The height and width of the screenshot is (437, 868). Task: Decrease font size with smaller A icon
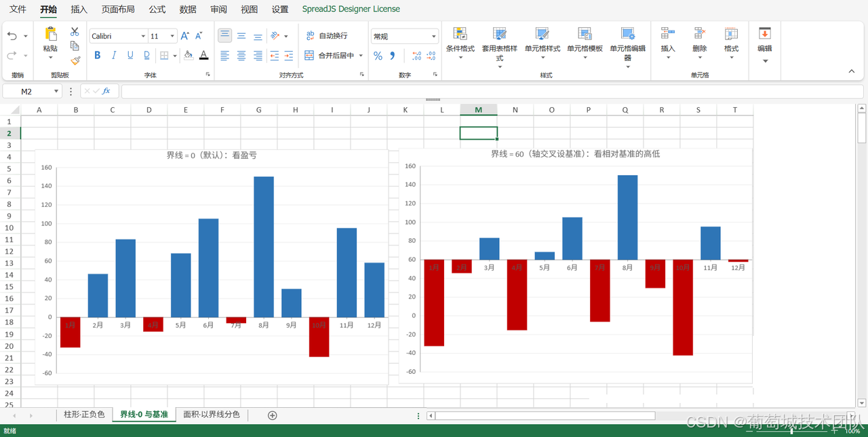pyautogui.click(x=199, y=36)
